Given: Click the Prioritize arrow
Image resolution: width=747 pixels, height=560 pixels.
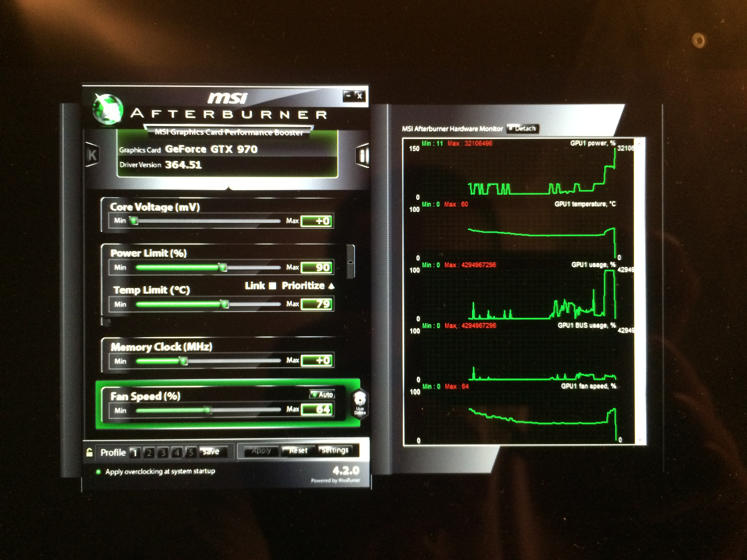Looking at the screenshot, I should [x=331, y=286].
